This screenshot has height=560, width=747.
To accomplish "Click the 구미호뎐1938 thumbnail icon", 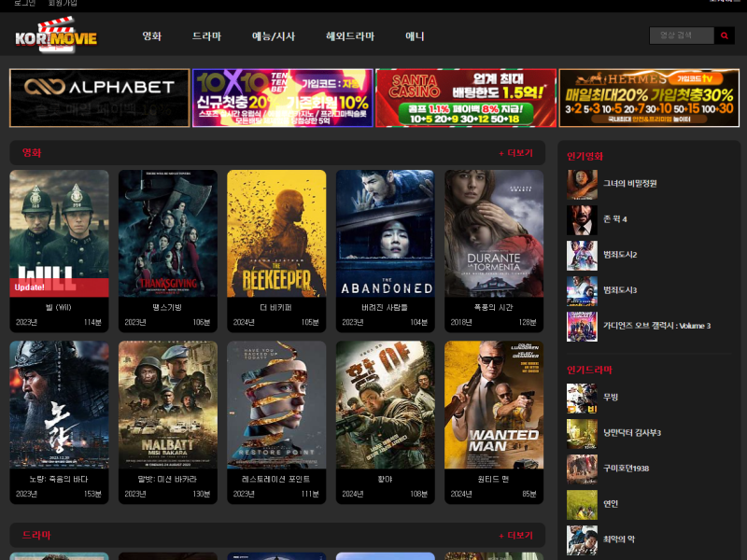I will pos(582,469).
